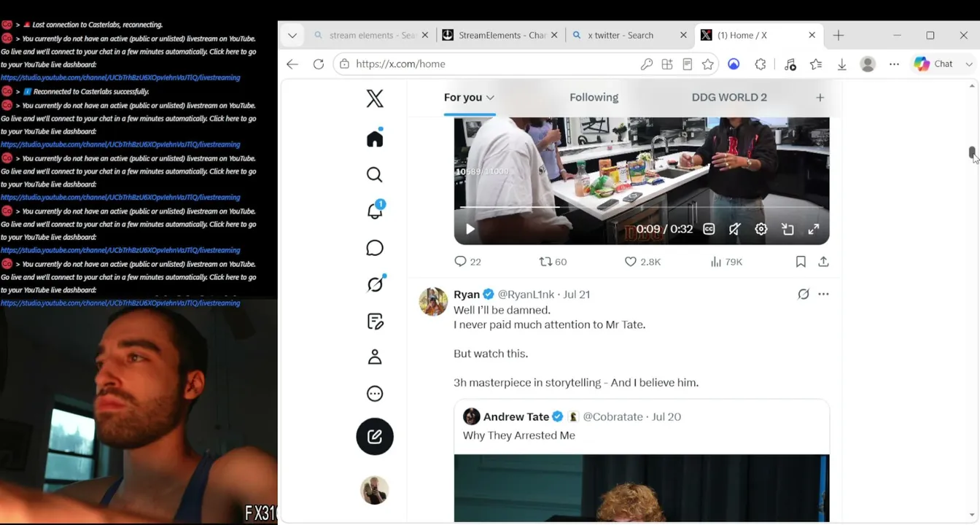The height and width of the screenshot is (525, 980).
Task: Switch to the StreamElements browser tab
Action: point(501,35)
